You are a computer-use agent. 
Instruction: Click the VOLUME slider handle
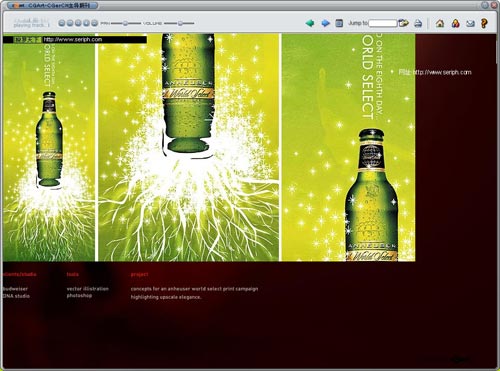(180, 23)
